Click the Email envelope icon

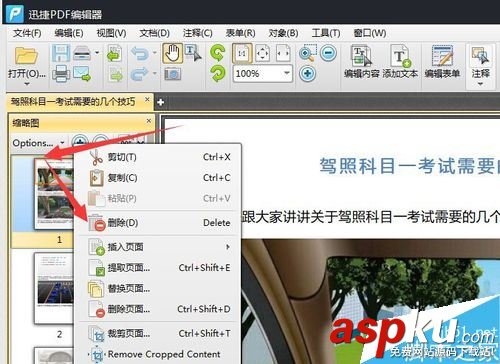click(82, 73)
